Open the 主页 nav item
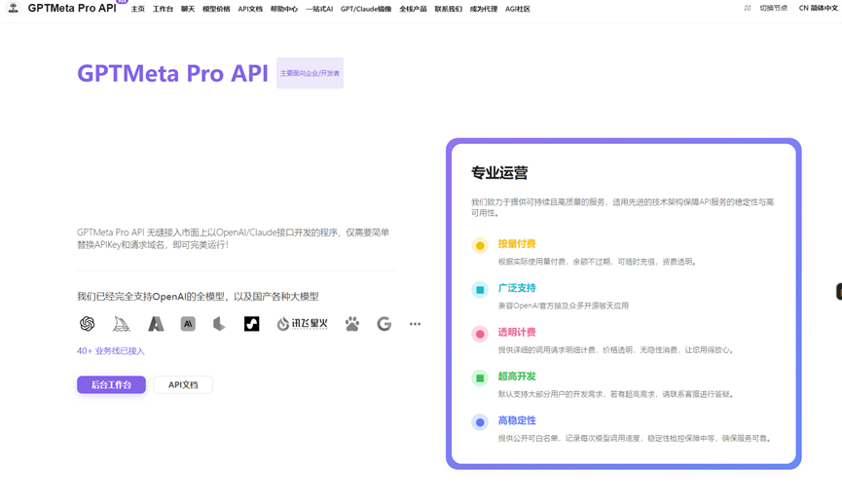842x504 pixels. pos(138,9)
